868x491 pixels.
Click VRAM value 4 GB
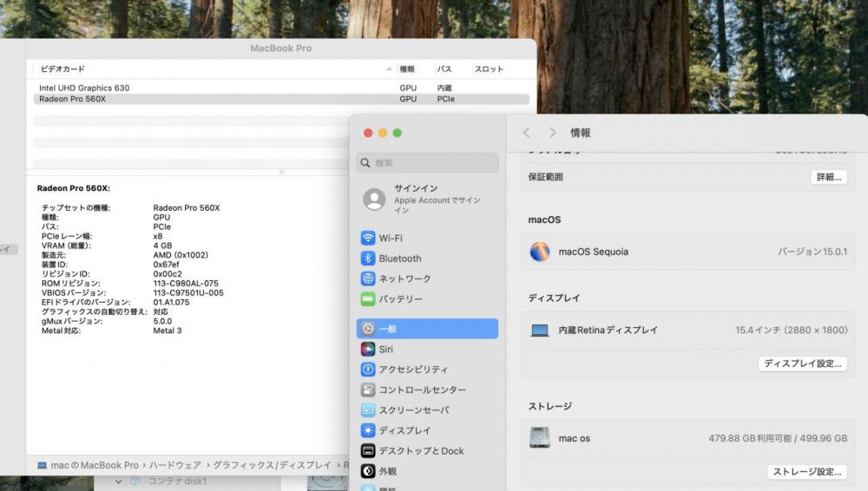tap(163, 245)
